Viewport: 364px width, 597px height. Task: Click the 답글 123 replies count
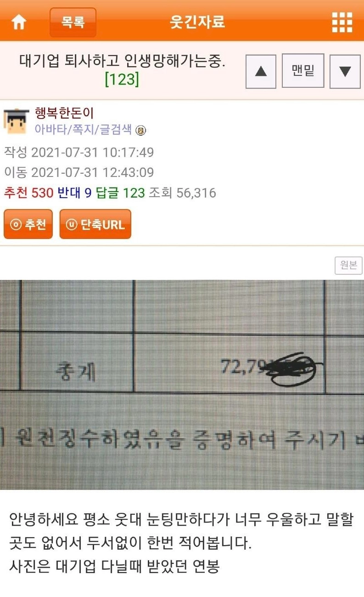pos(121,193)
